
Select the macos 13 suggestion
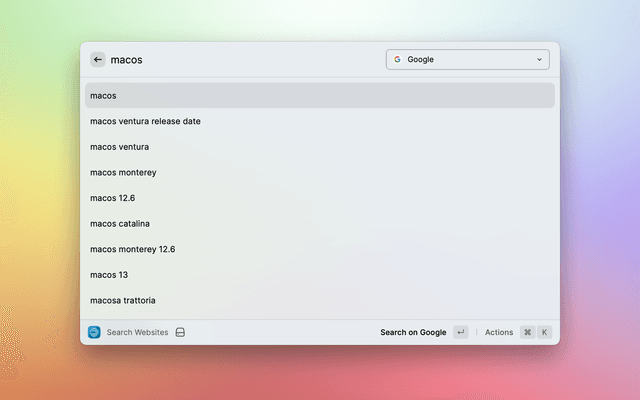click(109, 274)
